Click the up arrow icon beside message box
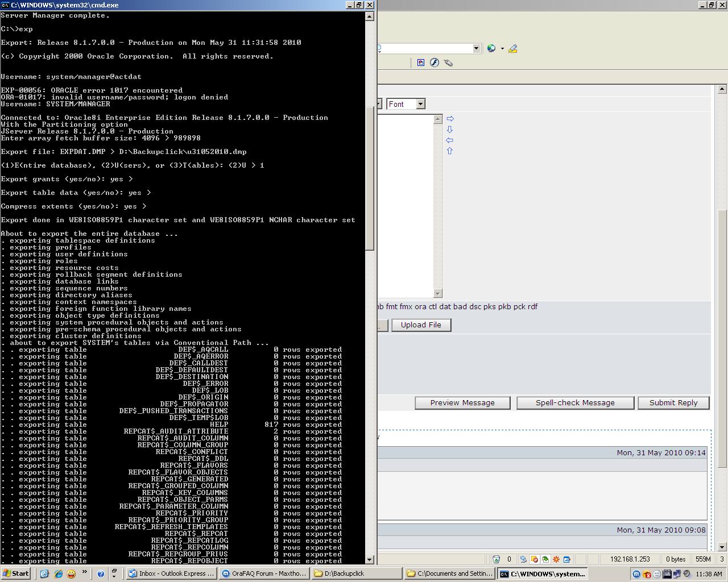Viewport: 728px width, 582px height. click(450, 151)
